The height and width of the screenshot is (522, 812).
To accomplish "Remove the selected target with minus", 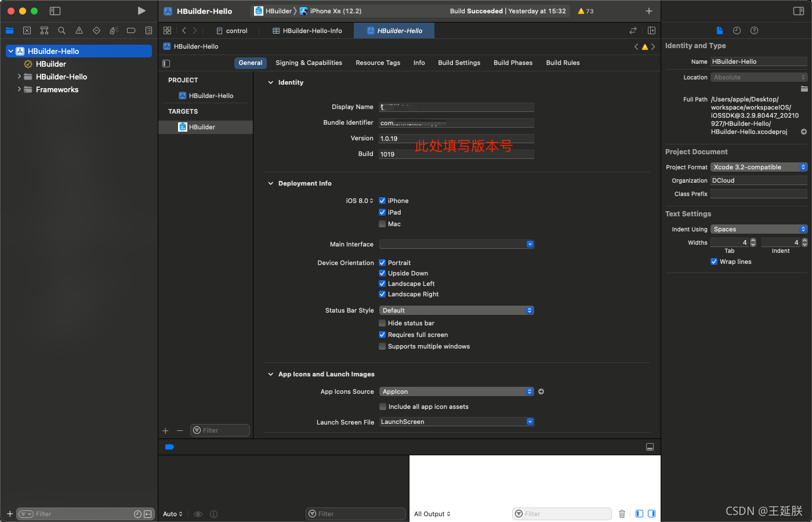I will click(180, 430).
